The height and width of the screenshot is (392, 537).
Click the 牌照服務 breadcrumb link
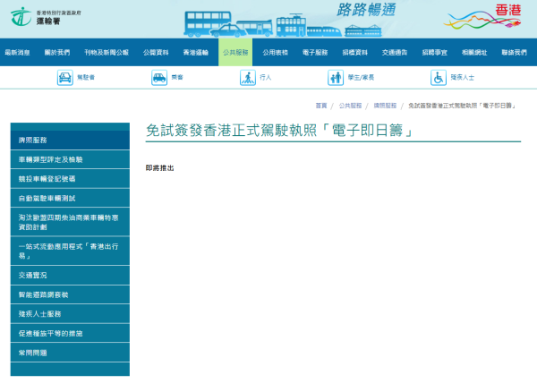tap(385, 106)
